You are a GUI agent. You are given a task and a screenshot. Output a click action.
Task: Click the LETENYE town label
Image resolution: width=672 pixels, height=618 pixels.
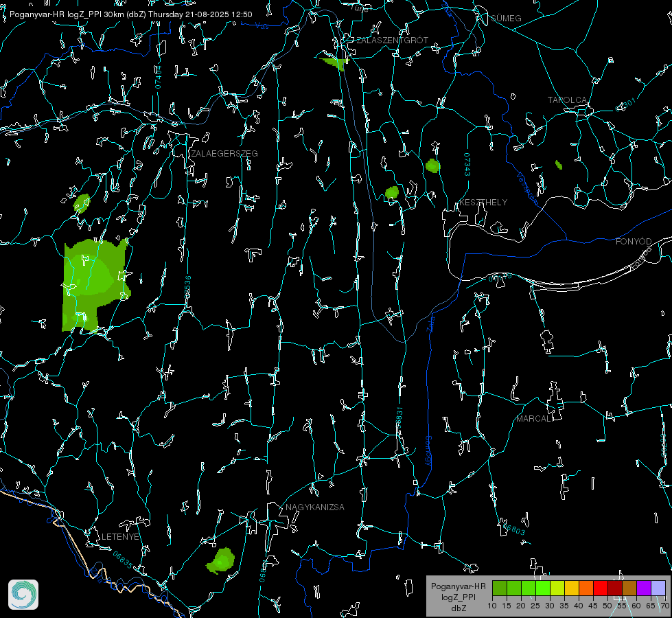point(120,536)
